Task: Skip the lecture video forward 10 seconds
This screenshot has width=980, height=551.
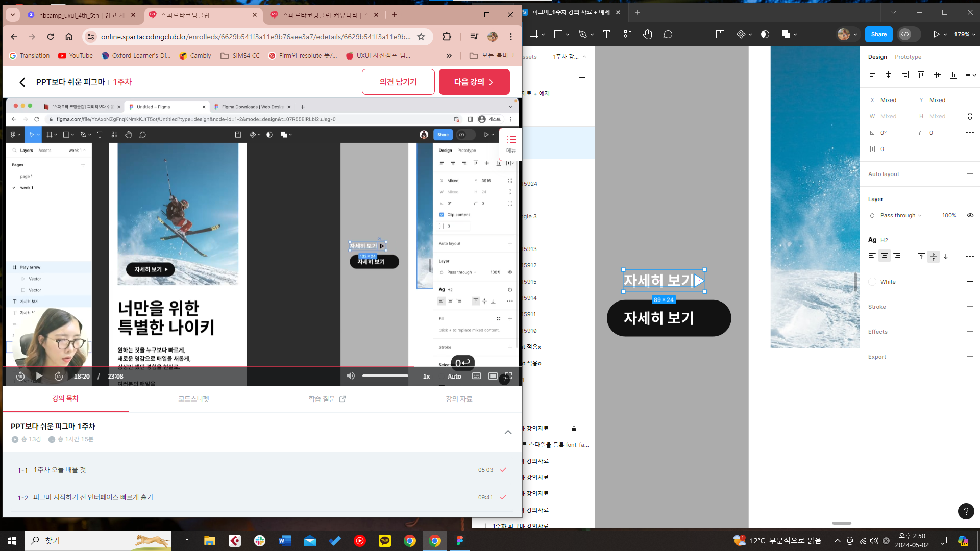Action: pos(59,377)
